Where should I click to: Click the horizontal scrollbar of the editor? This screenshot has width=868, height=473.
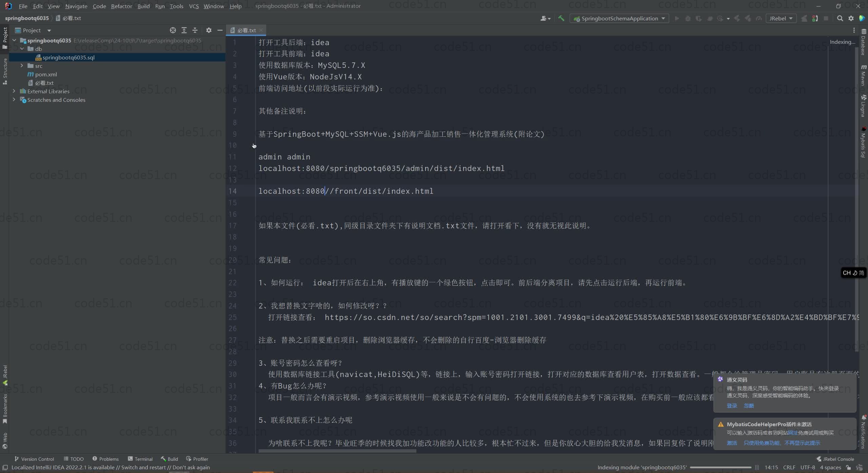(337, 451)
